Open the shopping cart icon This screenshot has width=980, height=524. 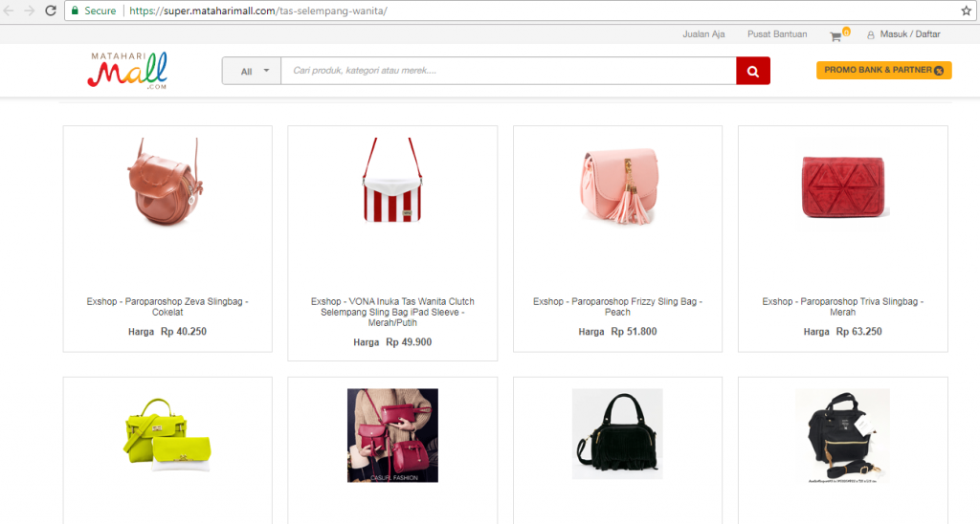pyautogui.click(x=835, y=37)
